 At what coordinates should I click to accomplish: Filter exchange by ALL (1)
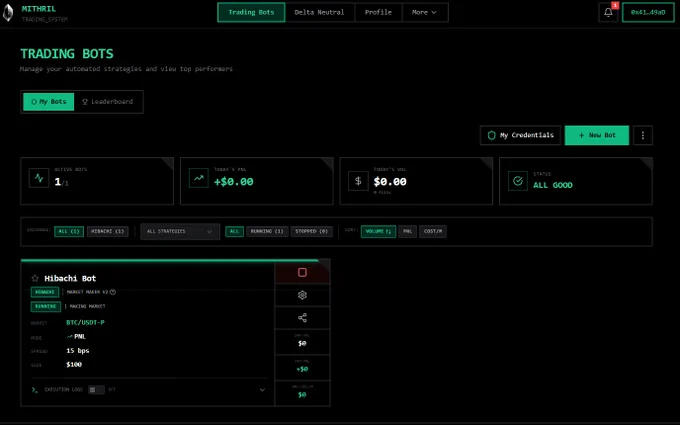pyautogui.click(x=69, y=231)
